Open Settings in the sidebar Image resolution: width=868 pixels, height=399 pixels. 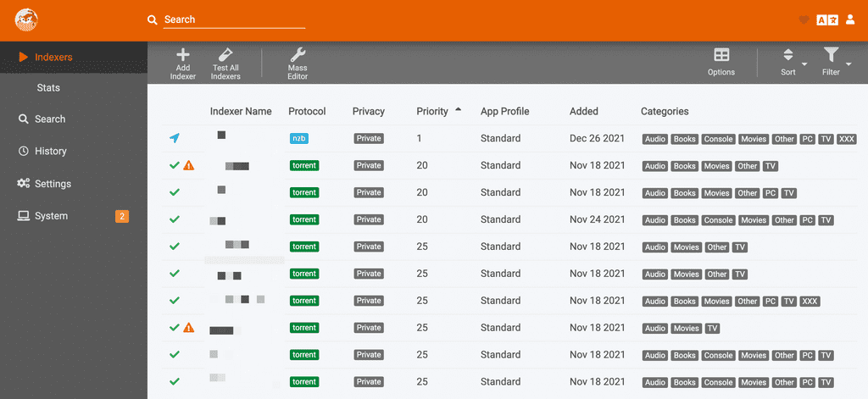[53, 184]
